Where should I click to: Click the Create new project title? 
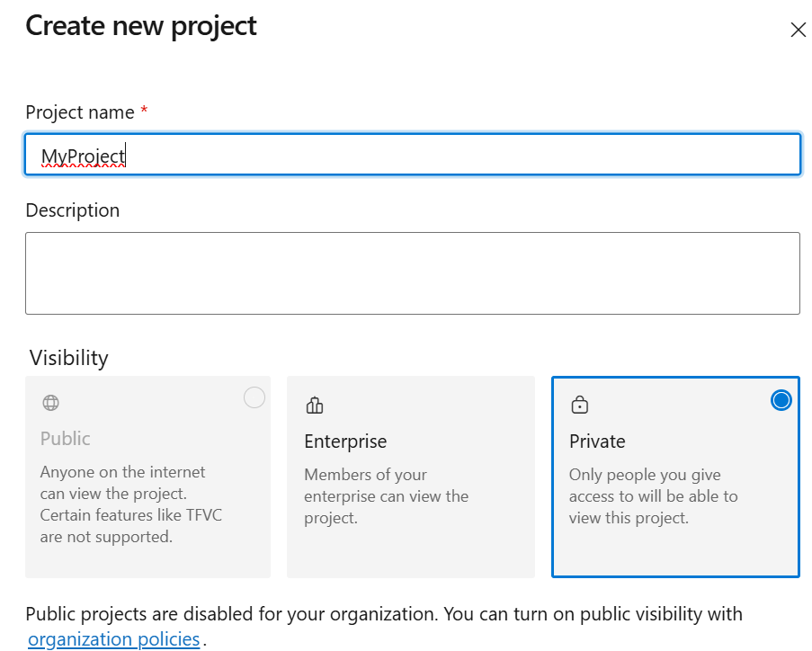point(140,26)
